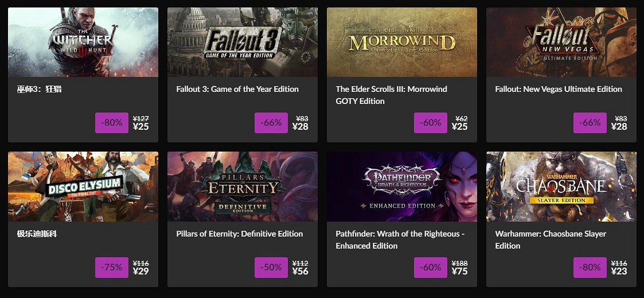644x298 pixels.
Task: Click the -80% discount badge for Witcher 3
Action: [x=112, y=123]
